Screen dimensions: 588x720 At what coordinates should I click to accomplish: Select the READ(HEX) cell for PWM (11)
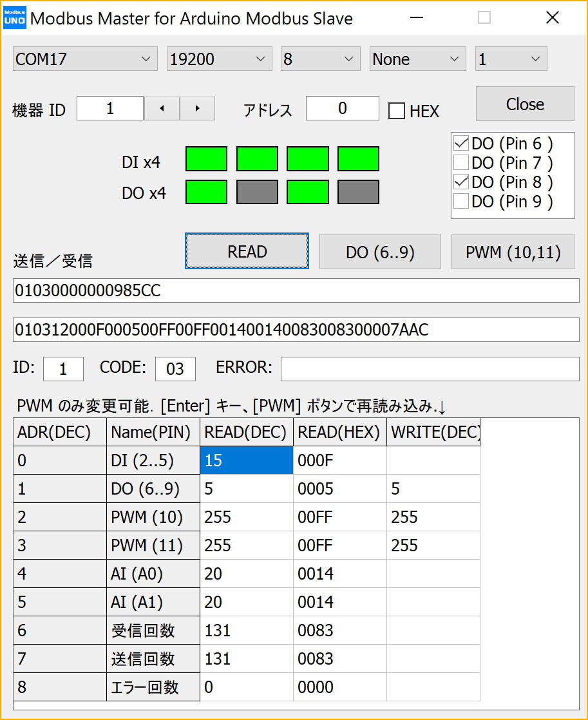pos(340,545)
